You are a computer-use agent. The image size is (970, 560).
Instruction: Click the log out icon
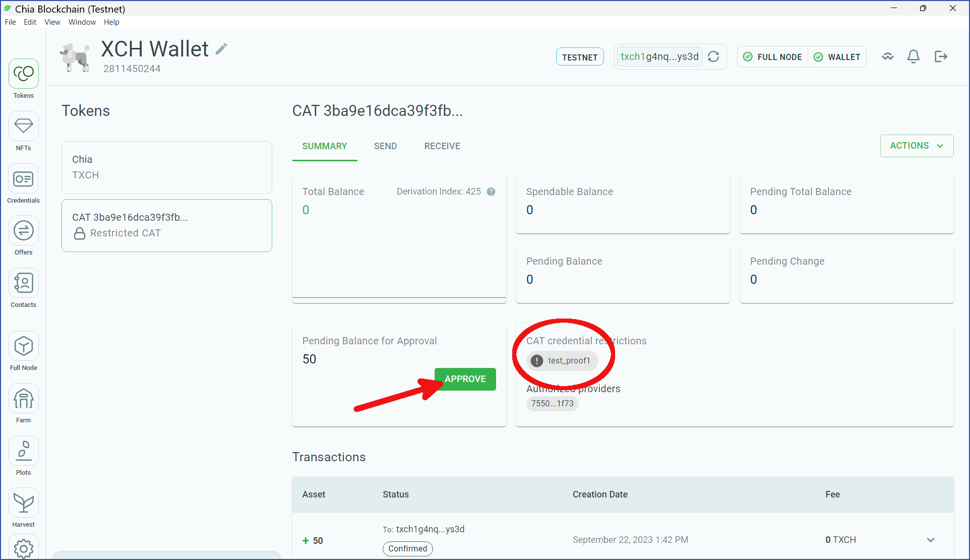(941, 56)
